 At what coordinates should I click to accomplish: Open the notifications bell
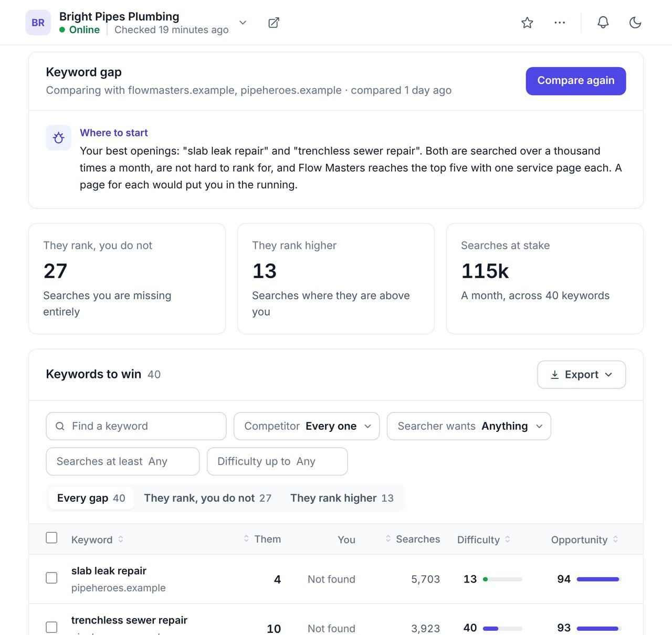tap(603, 23)
